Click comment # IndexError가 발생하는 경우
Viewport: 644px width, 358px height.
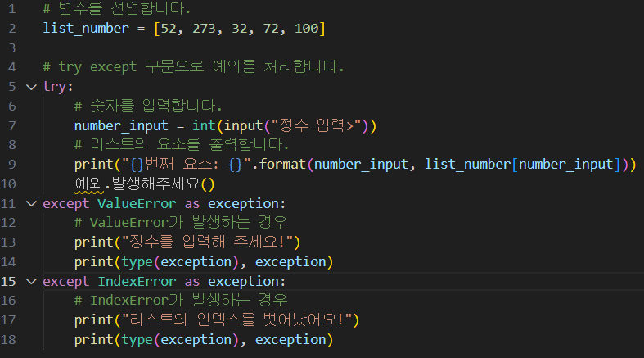coord(181,301)
